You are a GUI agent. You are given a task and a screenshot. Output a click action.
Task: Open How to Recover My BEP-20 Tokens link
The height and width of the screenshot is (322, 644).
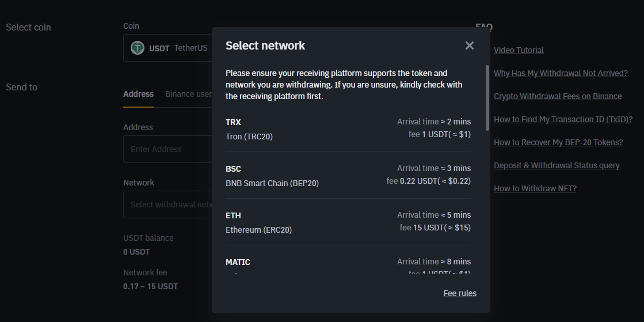coord(558,142)
